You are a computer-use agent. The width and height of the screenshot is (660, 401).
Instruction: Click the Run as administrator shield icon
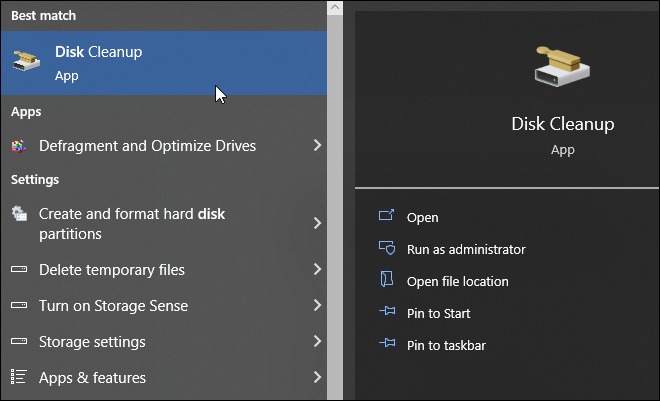(x=387, y=248)
